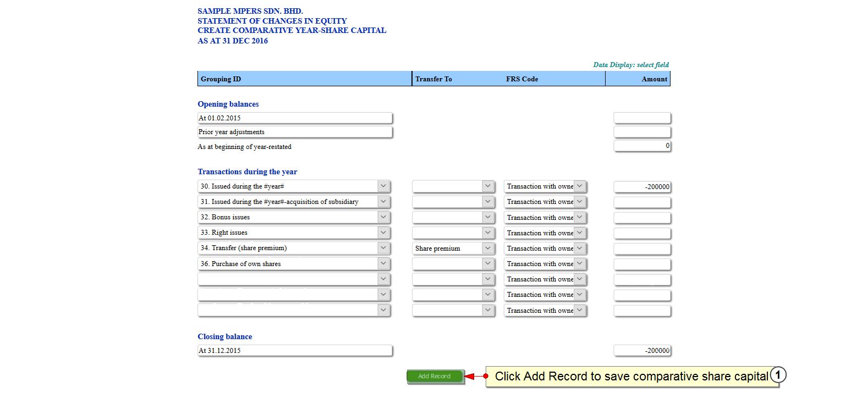Image resolution: width=868 pixels, height=398 pixels.
Task: Open the '30. Issued during the #year#' dropdown
Action: coord(294,186)
